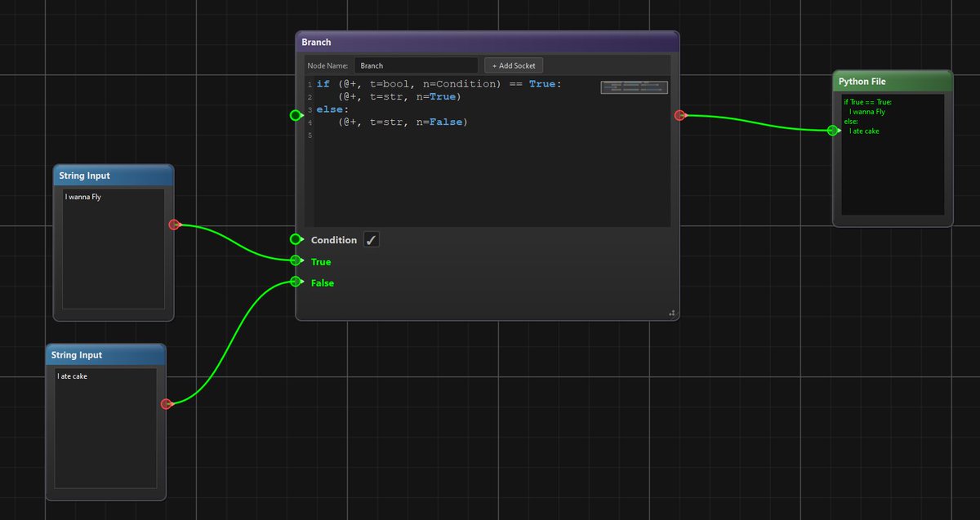This screenshot has width=980, height=520.
Task: Click output socket of 'I wanna Fly' node
Action: click(x=173, y=224)
